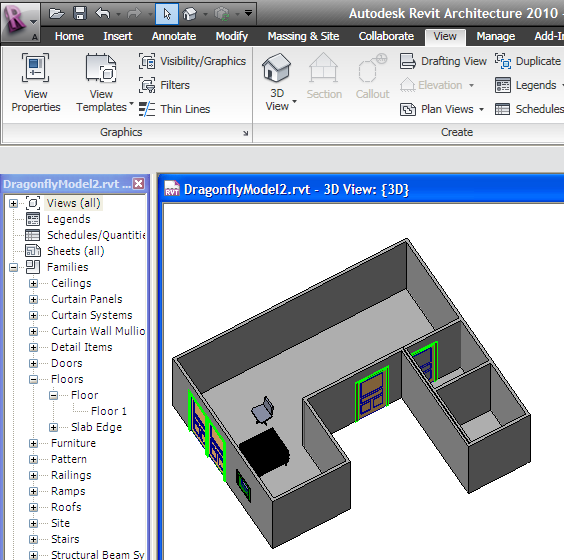
Task: Expand the Ceilings family node
Action: pyautogui.click(x=33, y=283)
